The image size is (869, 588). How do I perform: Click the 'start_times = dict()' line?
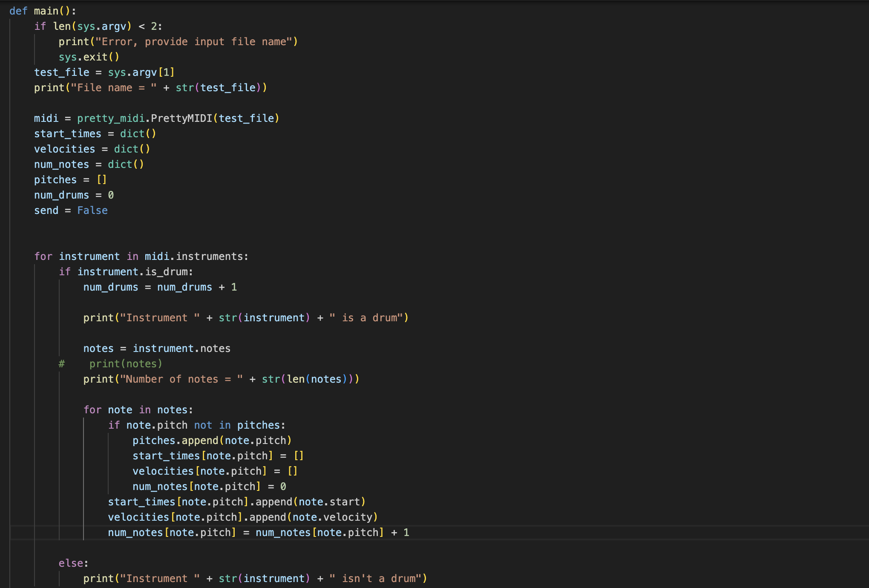click(x=95, y=134)
